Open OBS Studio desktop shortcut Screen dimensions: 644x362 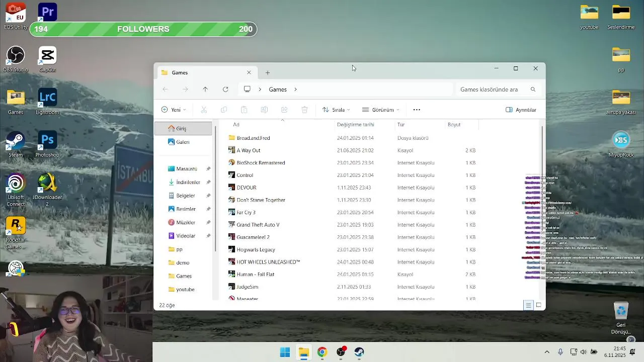point(16,59)
